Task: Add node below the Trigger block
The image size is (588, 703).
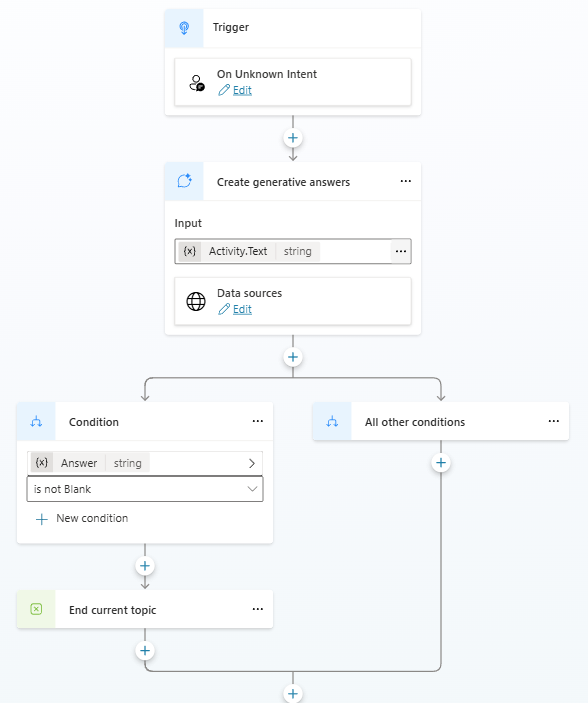Action: click(293, 138)
